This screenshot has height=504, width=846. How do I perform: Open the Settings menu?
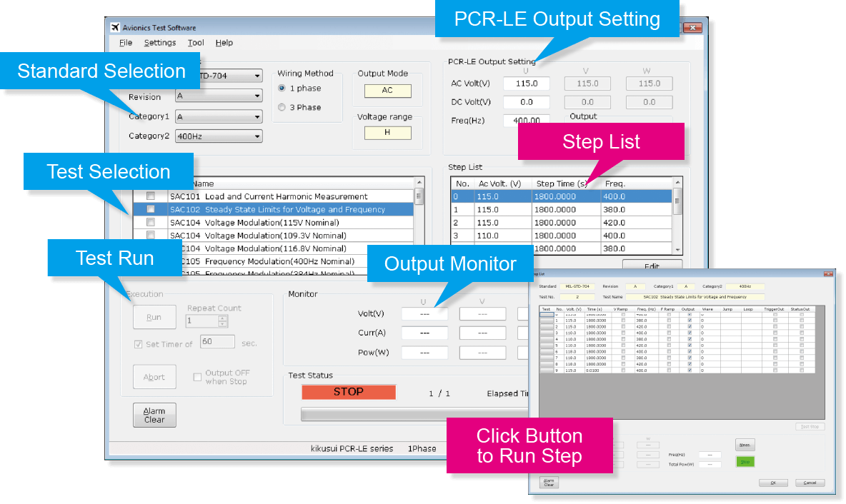[160, 43]
